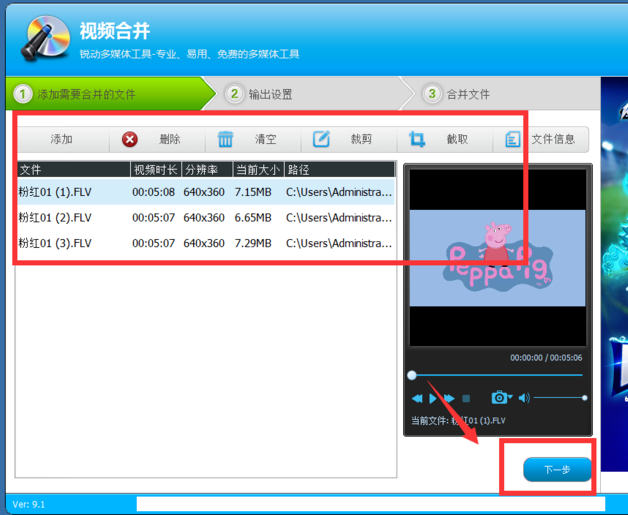Image resolution: width=628 pixels, height=515 pixels.
Task: Select file row 粉红01 (2).FLV
Action: coord(206,217)
